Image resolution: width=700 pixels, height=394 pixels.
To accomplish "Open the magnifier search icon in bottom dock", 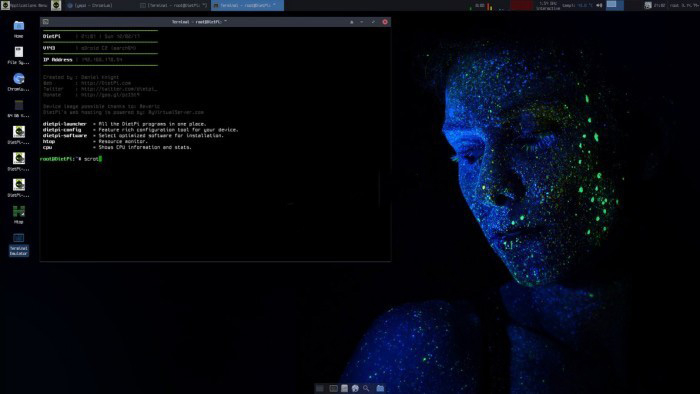I will point(366,388).
